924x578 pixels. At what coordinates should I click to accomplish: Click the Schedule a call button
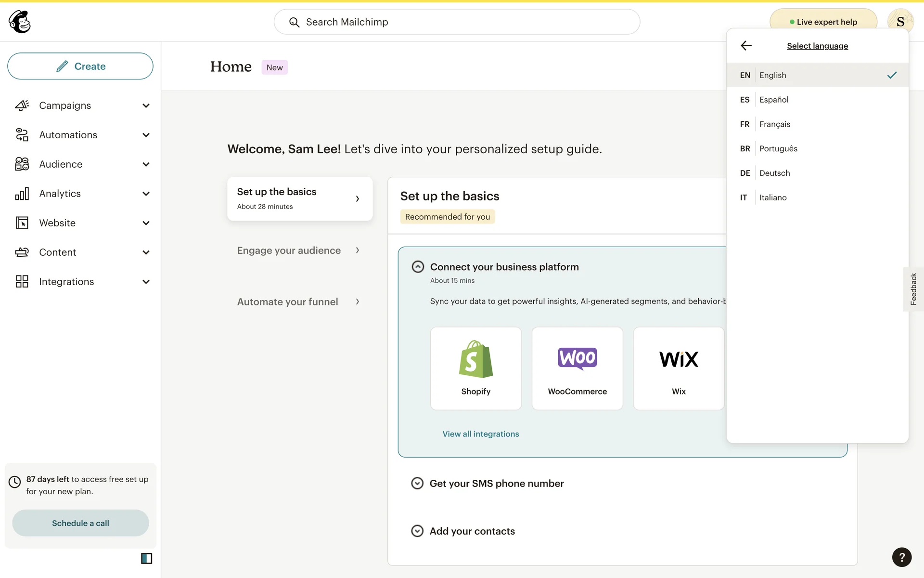click(x=80, y=523)
